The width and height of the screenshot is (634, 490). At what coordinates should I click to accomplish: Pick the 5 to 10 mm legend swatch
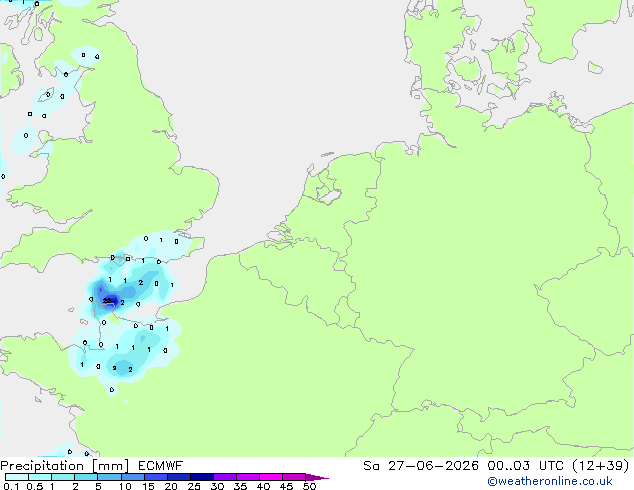[109, 477]
